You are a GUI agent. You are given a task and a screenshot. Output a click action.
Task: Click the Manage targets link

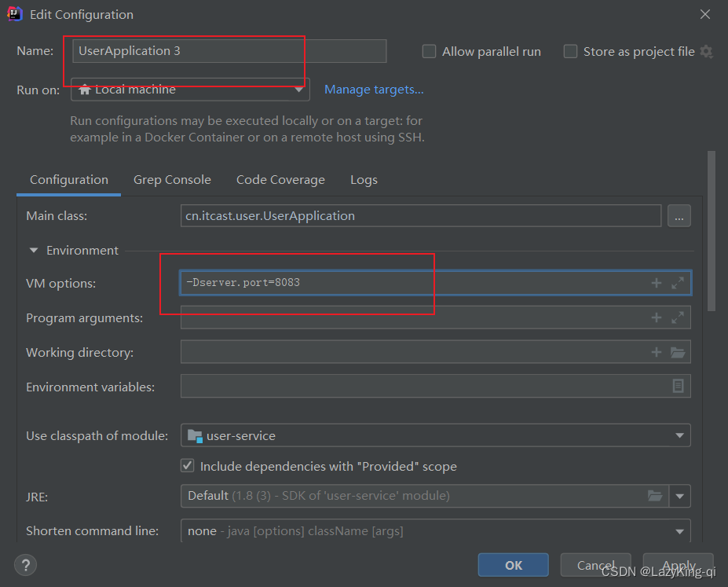point(374,90)
